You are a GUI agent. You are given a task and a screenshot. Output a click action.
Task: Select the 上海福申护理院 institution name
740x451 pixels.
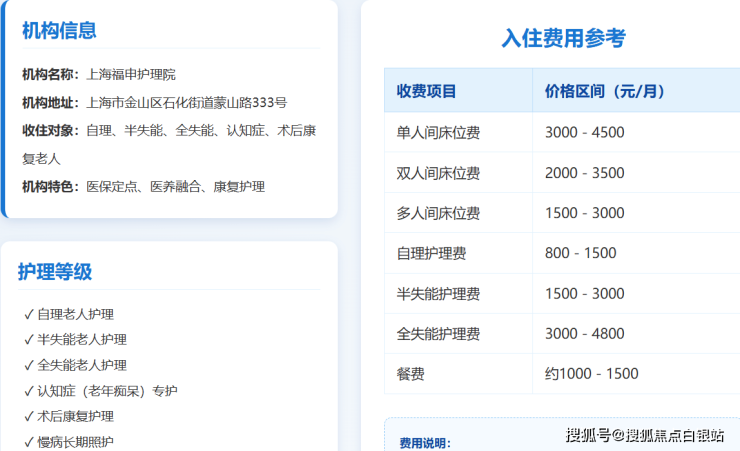coord(131,75)
